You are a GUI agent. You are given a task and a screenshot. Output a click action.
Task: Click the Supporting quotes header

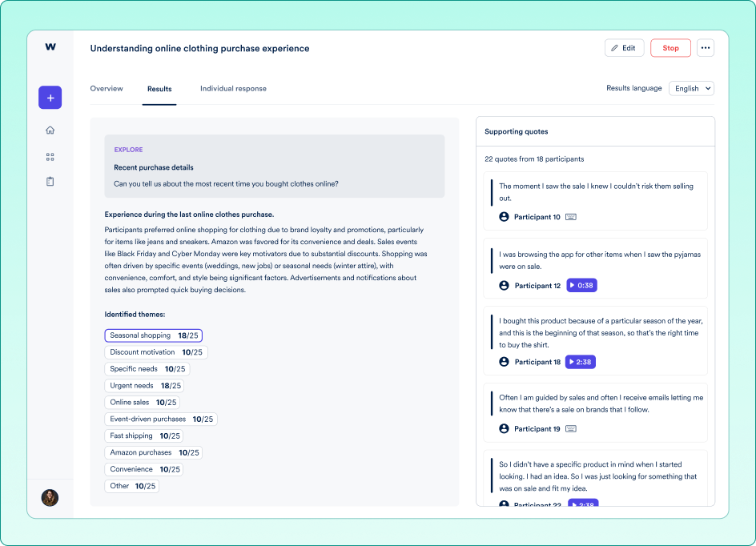(x=516, y=131)
